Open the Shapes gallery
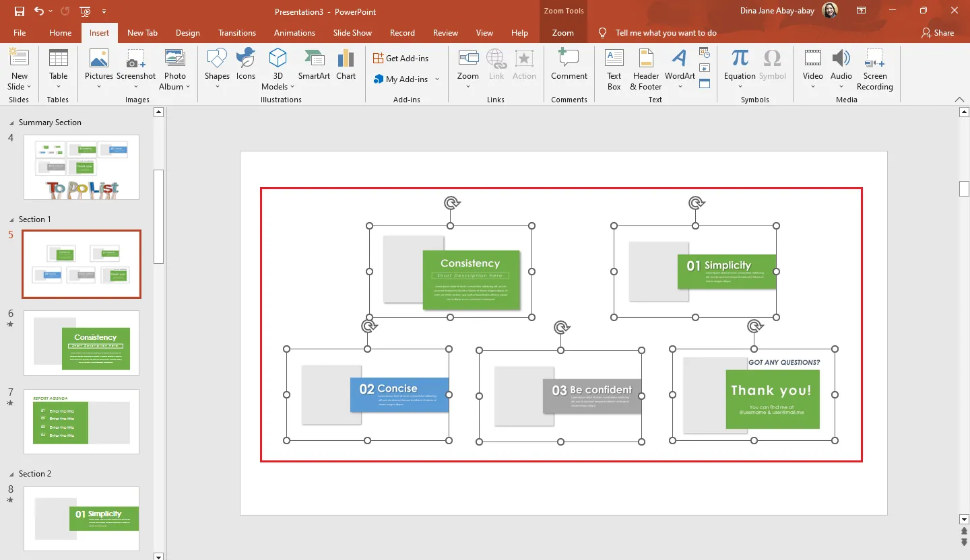This screenshot has width=970, height=560. (x=217, y=66)
